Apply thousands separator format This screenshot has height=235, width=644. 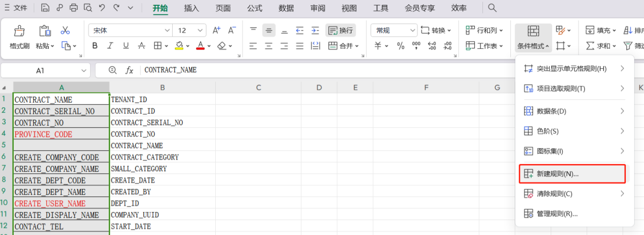416,46
